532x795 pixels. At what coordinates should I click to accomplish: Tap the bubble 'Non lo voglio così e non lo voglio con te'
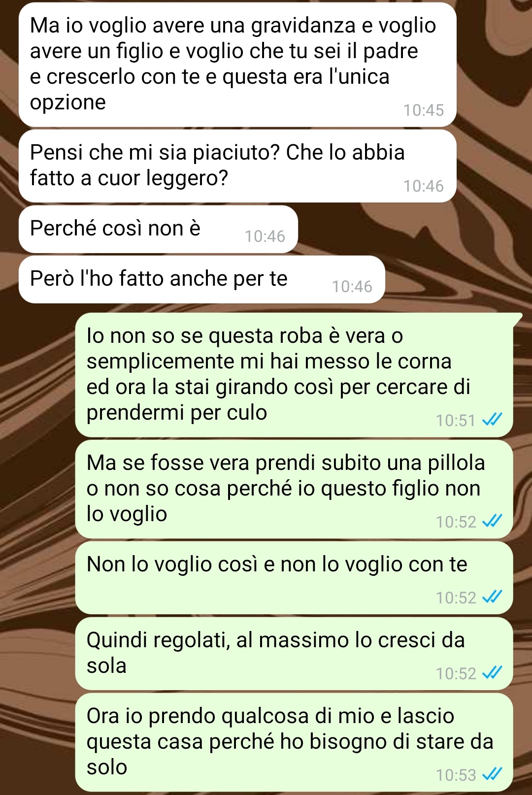(294, 578)
